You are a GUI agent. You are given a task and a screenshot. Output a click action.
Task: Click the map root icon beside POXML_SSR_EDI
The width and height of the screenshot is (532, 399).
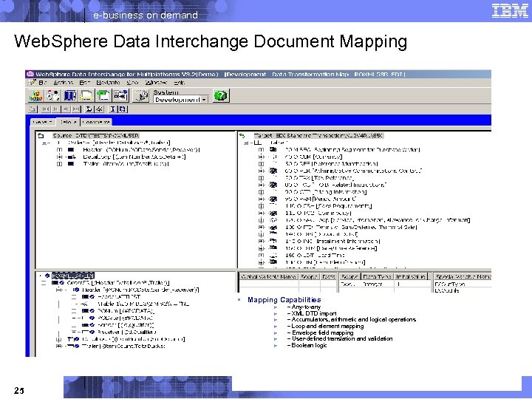(47, 276)
